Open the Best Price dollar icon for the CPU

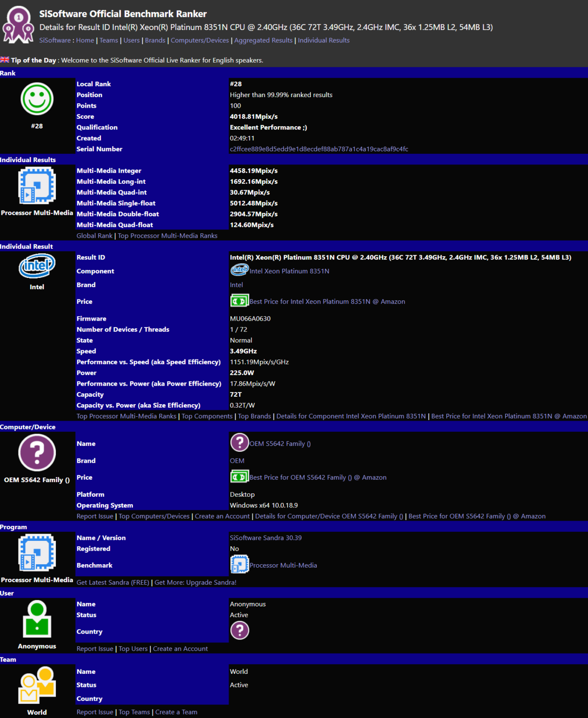[x=239, y=300]
